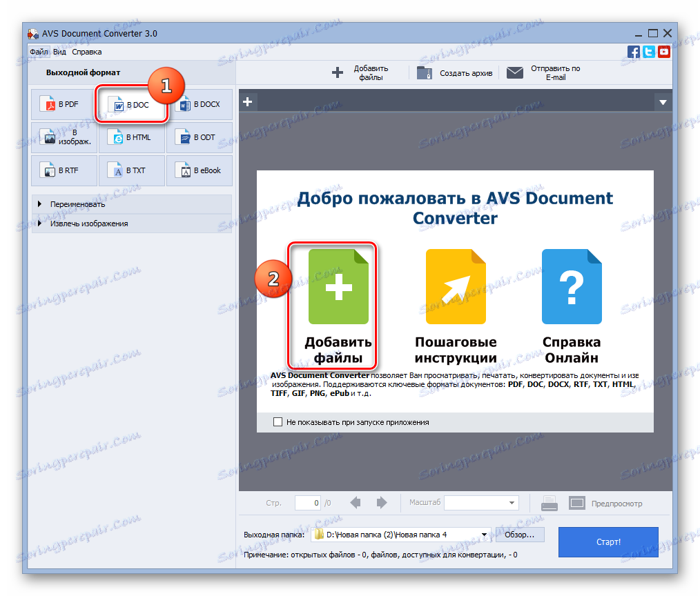Open the Facebook page icon
Image resolution: width=700 pixels, height=596 pixels.
point(633,52)
